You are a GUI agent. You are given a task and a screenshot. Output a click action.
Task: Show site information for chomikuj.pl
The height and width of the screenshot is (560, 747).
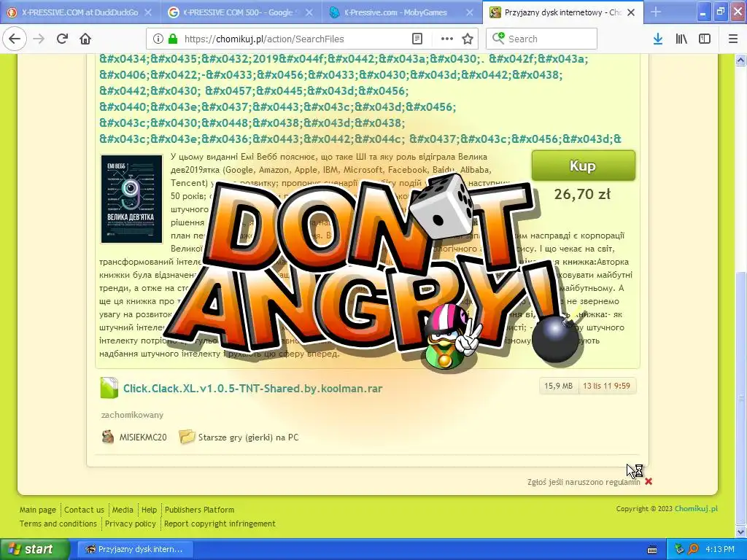158,39
